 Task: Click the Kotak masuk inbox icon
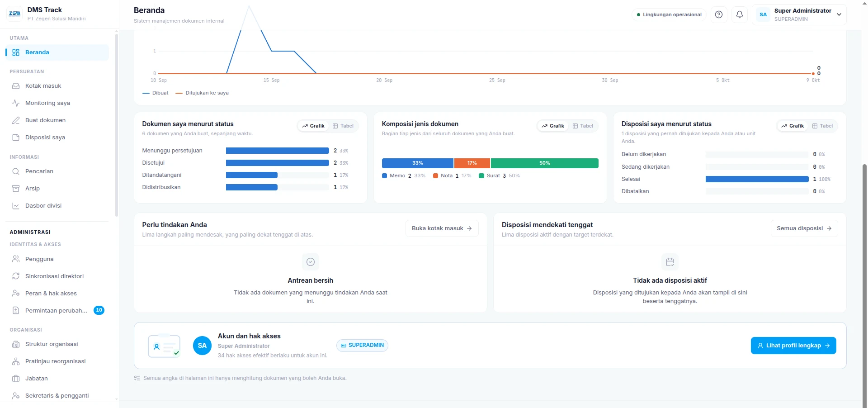16,86
